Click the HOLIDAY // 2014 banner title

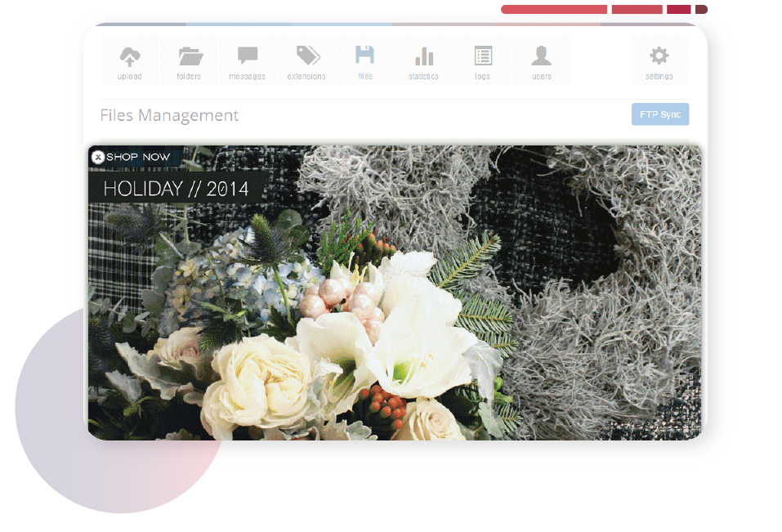pos(176,189)
